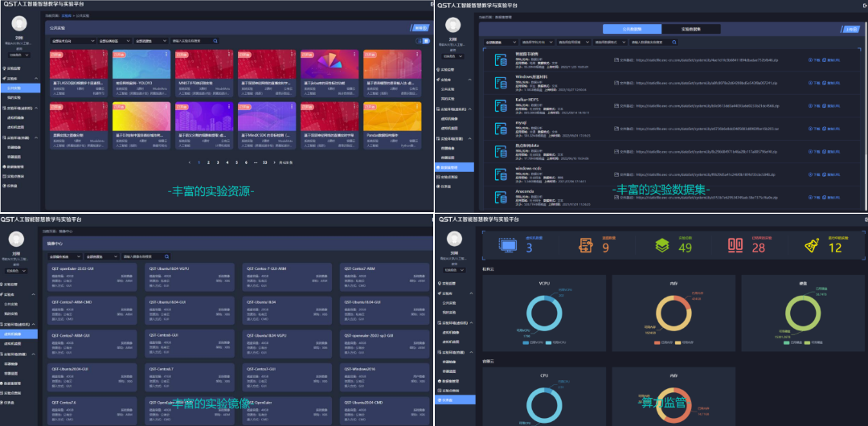
Task: Collapse 实验库 section in 公共实验 panel sidebar
Action: (x=36, y=80)
